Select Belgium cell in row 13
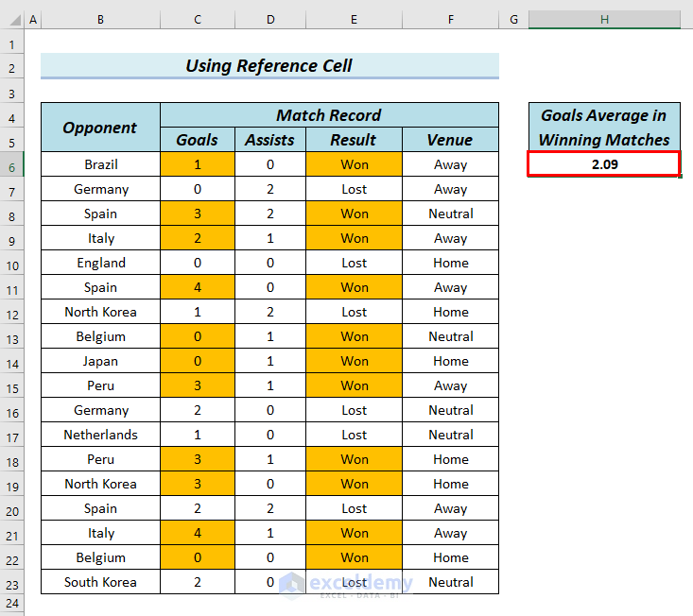 click(100, 336)
